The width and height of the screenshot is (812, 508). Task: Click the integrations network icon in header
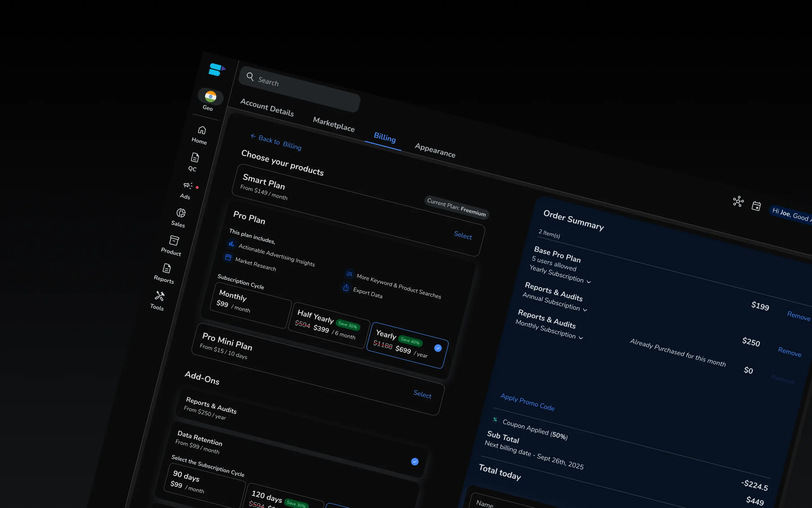738,202
